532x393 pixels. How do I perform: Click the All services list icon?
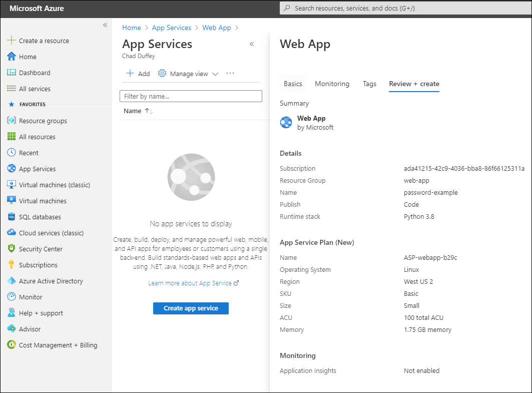tap(11, 88)
